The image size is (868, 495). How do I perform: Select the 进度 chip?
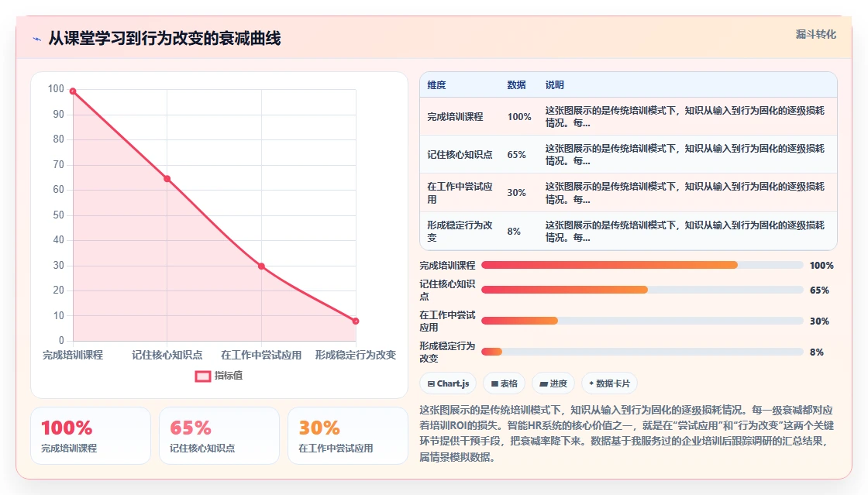(553, 383)
